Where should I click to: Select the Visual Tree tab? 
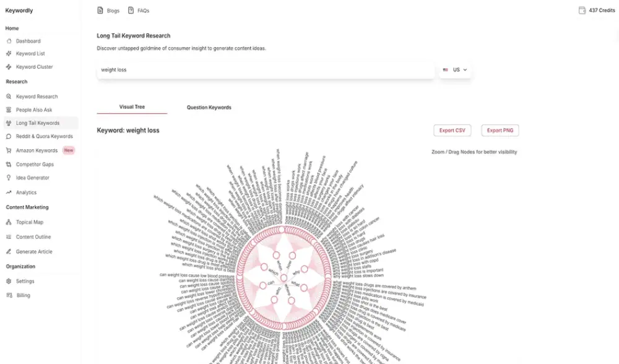pos(132,107)
